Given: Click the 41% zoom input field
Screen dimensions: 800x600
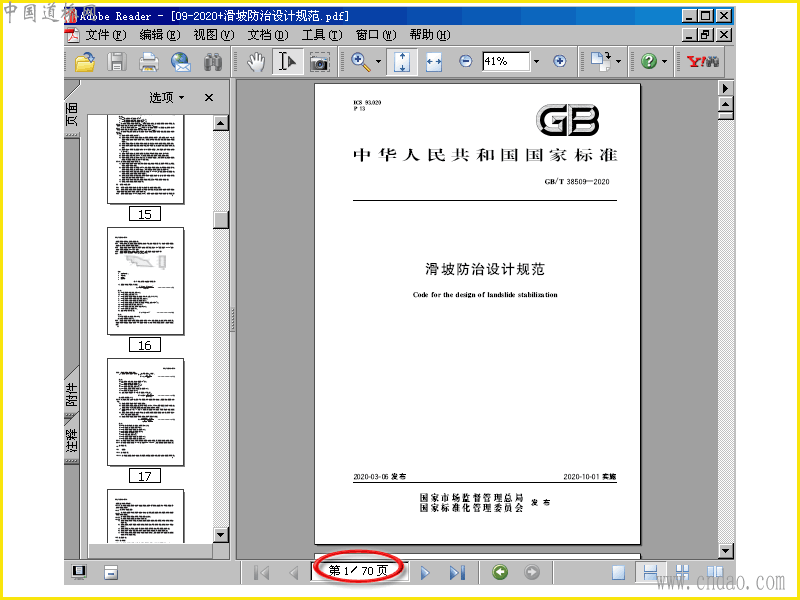Looking at the screenshot, I should [506, 61].
